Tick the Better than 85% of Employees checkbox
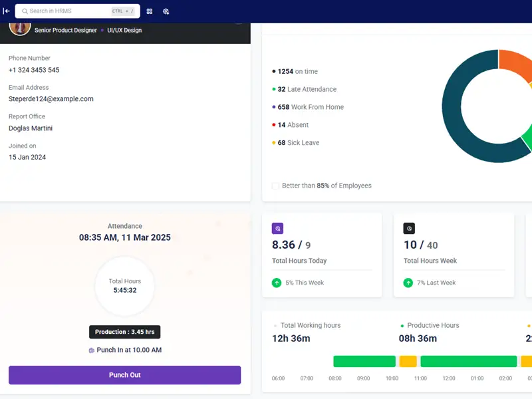Screen dimensions: 532x399 coord(275,186)
